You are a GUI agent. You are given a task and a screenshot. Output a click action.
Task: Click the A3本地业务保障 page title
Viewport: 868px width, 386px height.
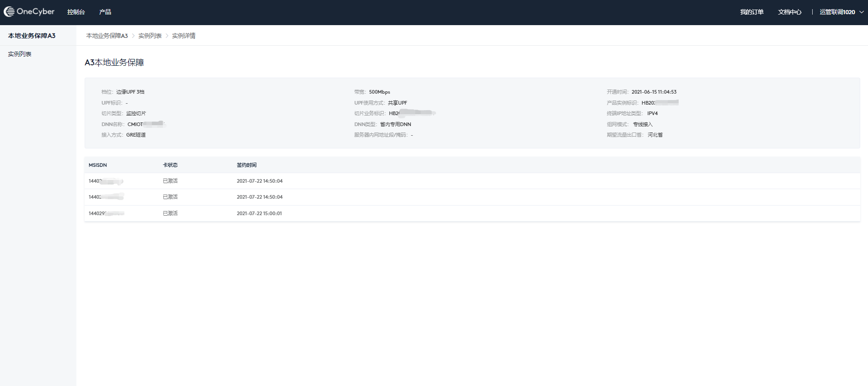click(x=114, y=63)
